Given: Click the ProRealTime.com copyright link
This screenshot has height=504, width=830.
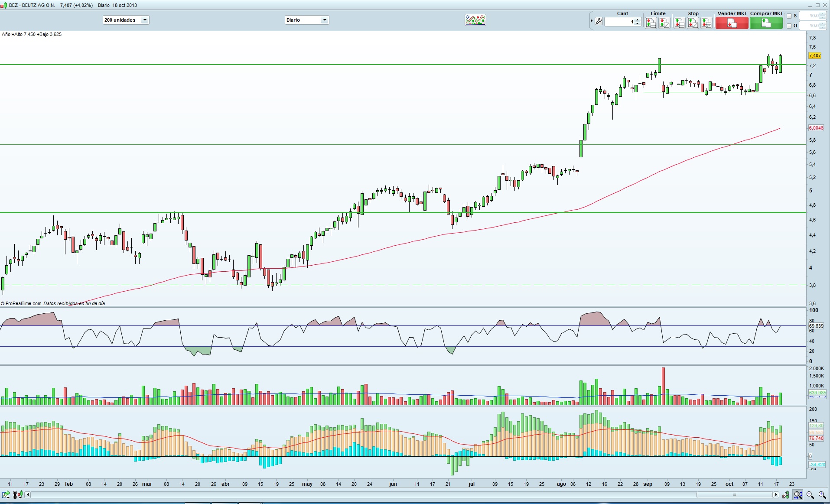Looking at the screenshot, I should (x=22, y=303).
